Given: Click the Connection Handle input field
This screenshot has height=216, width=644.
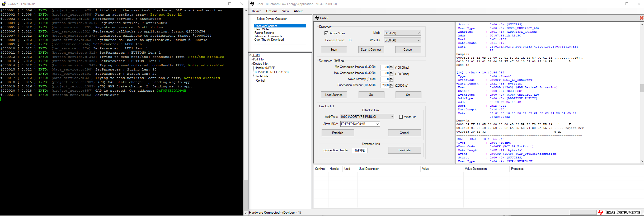Looking at the screenshot, I should 360,151.
